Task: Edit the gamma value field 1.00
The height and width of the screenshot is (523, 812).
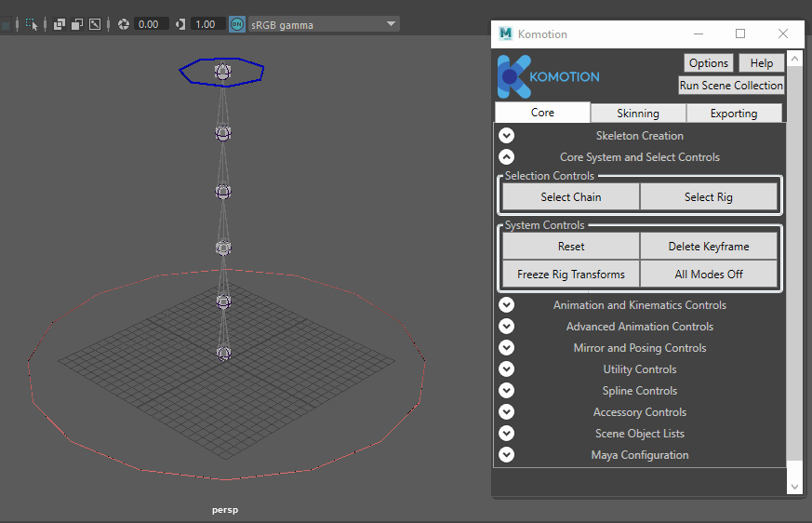Action: (207, 24)
